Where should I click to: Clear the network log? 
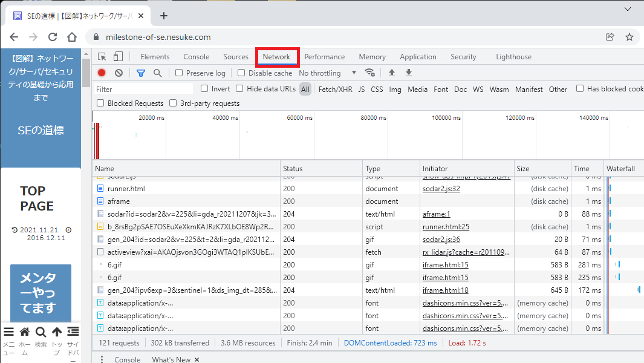click(118, 72)
